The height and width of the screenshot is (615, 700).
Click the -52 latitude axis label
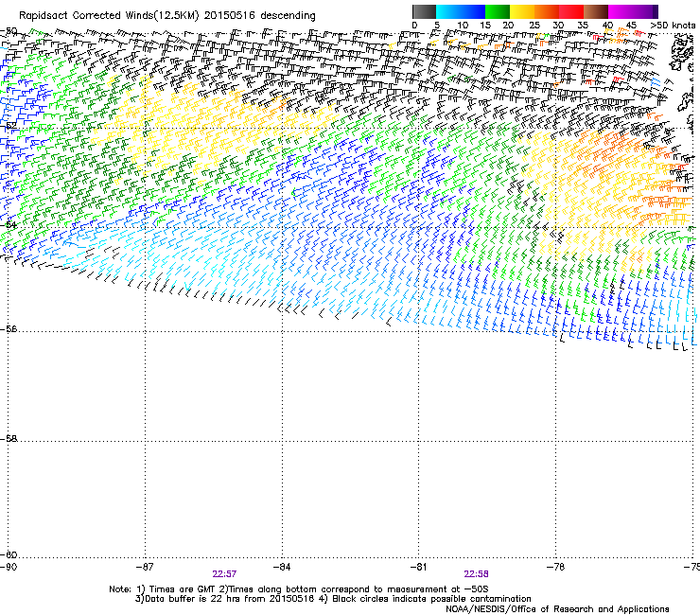pyautogui.click(x=9, y=126)
